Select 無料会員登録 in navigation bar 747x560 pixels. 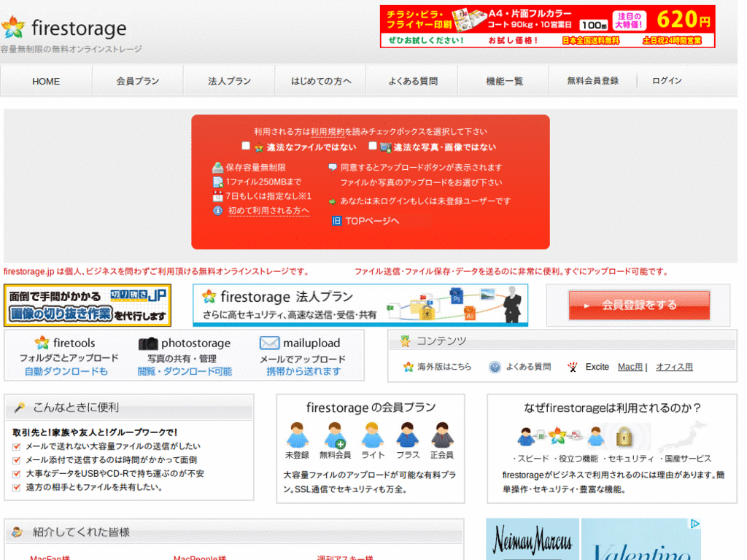(x=592, y=80)
